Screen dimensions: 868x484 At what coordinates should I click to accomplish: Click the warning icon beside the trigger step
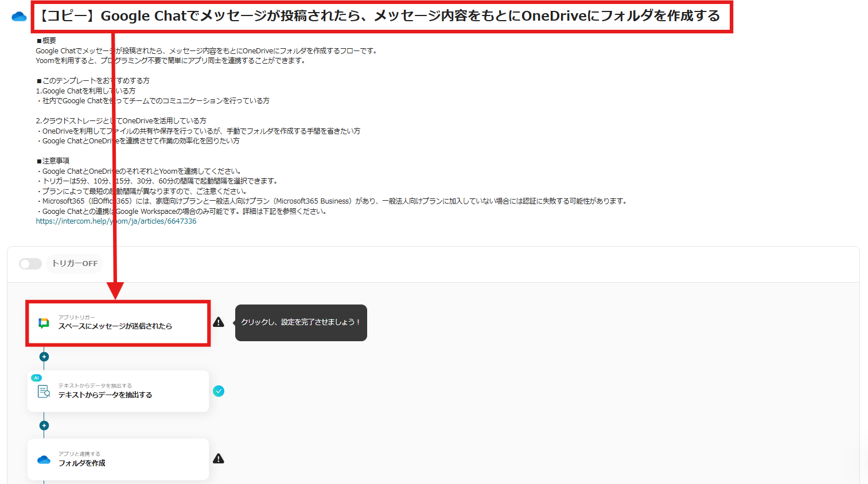pos(219,323)
